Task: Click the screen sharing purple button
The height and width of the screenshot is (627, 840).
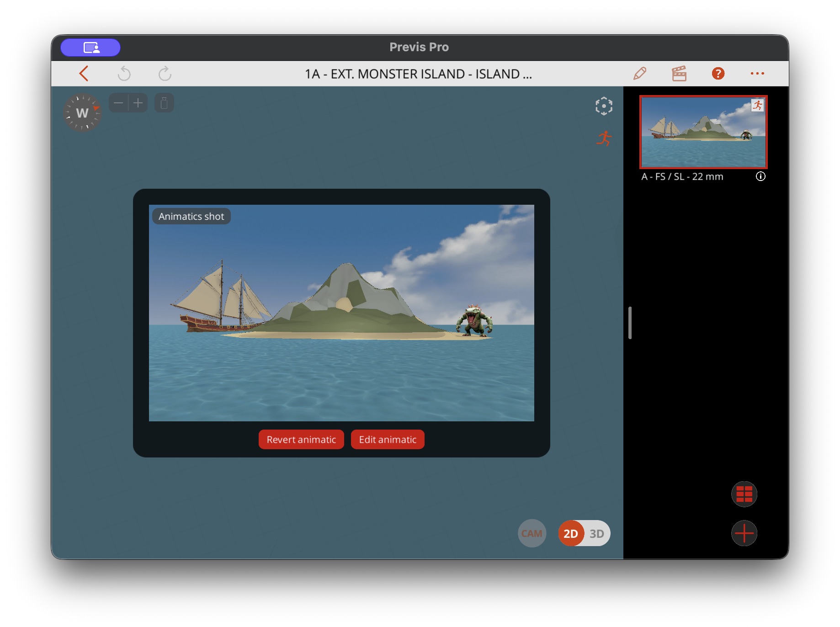Action: 90,48
